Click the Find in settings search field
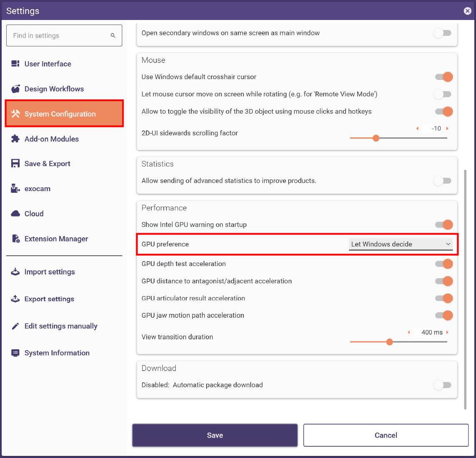 [64, 35]
